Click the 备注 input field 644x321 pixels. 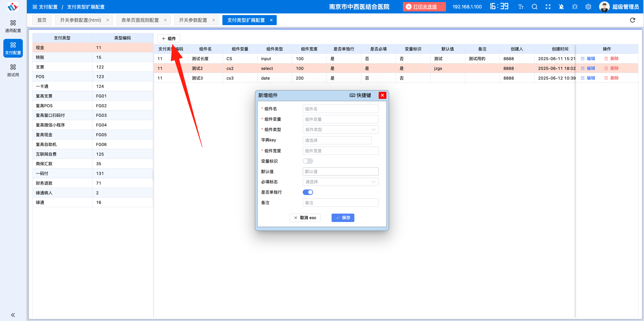tap(340, 202)
